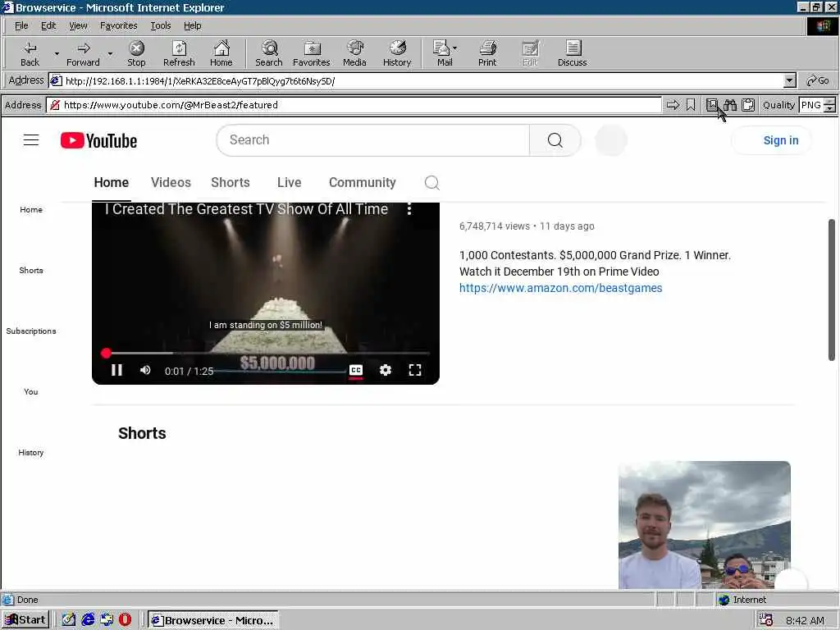Stop page loading with the Stop button
The image size is (840, 630).
point(136,53)
